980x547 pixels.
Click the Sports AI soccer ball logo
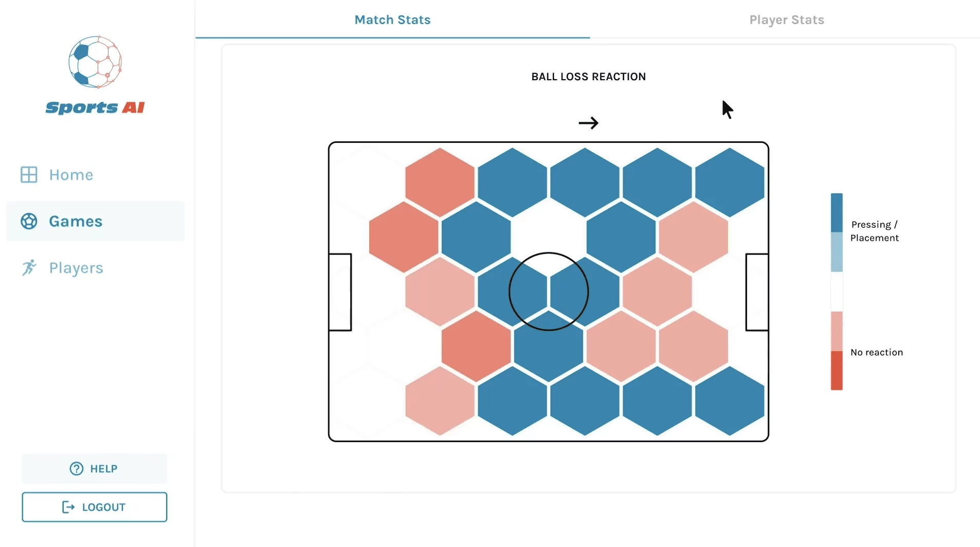pyautogui.click(x=95, y=62)
